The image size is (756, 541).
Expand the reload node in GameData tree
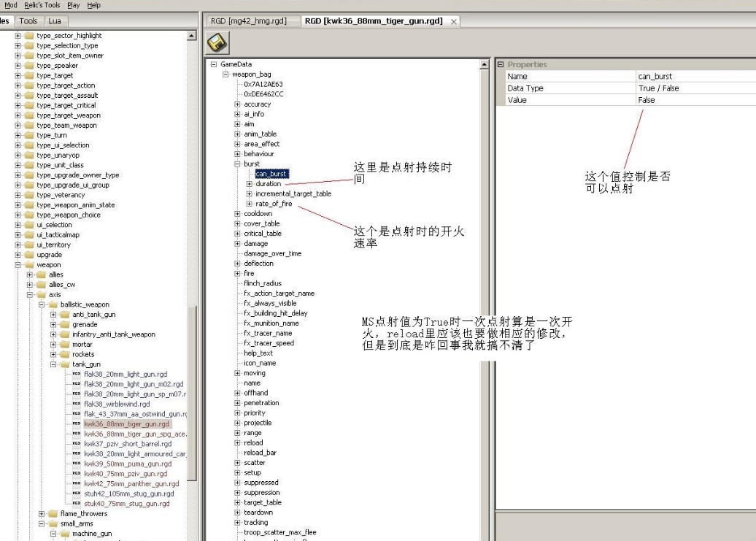coord(237,442)
